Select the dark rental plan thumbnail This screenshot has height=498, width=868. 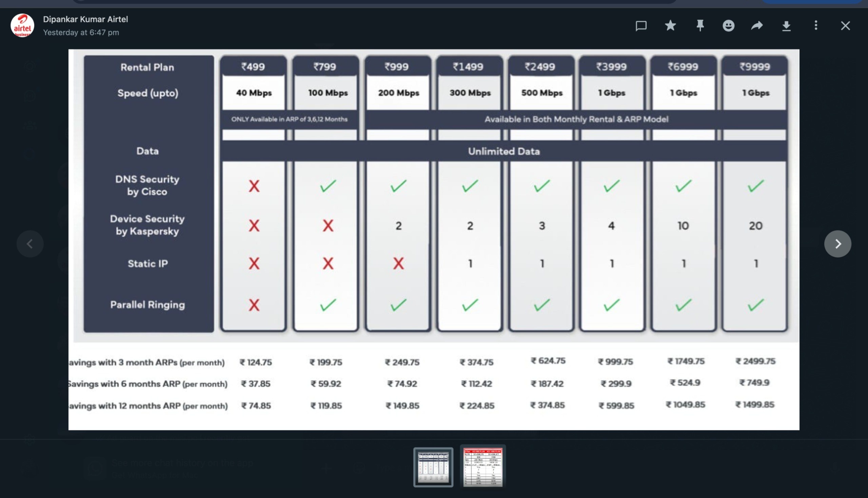click(433, 467)
